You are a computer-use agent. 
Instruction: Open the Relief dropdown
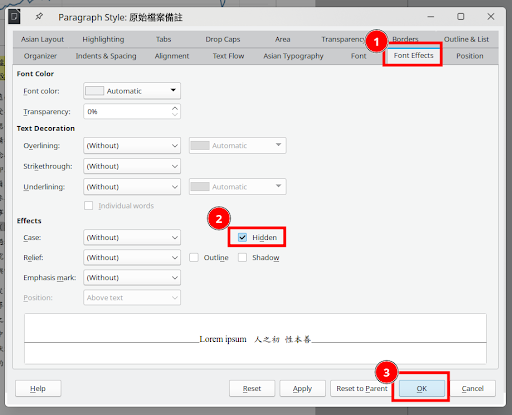tap(132, 257)
